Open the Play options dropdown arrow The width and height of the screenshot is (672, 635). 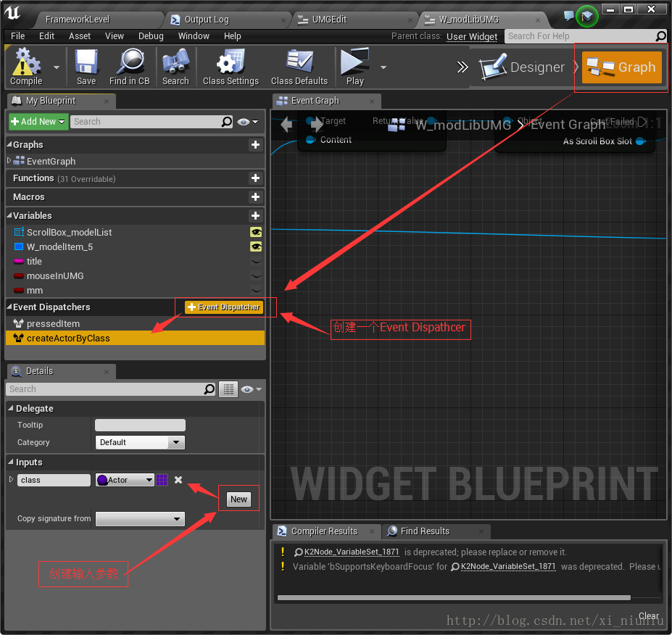point(383,67)
